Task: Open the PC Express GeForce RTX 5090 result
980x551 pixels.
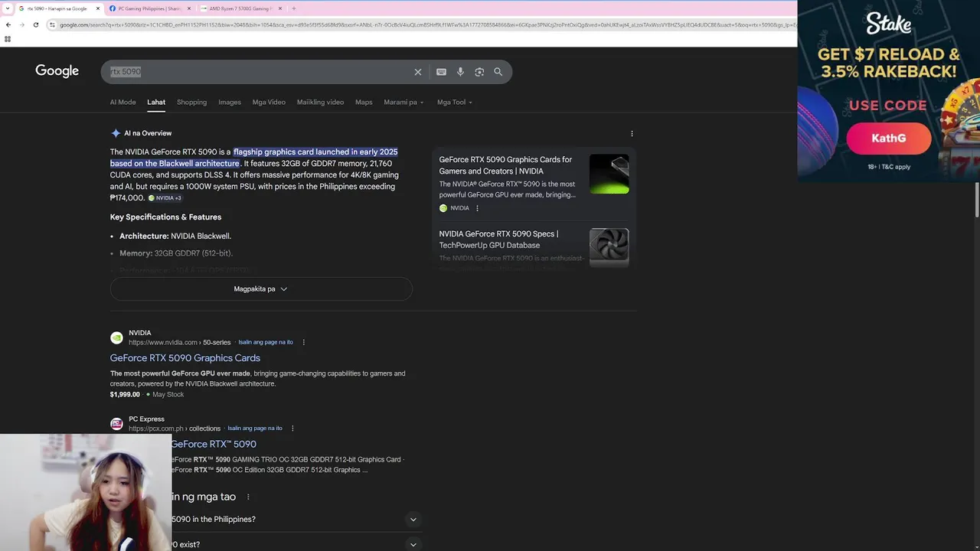Action: coord(214,444)
